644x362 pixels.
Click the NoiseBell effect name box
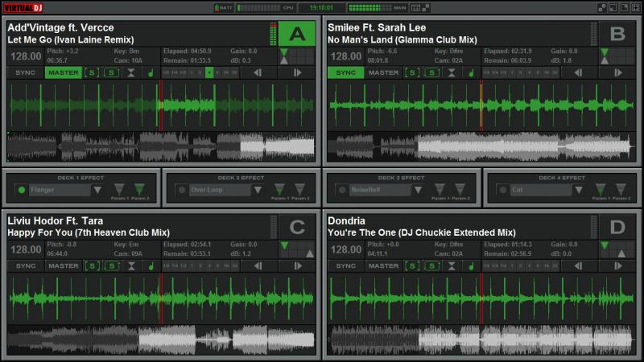tap(380, 190)
